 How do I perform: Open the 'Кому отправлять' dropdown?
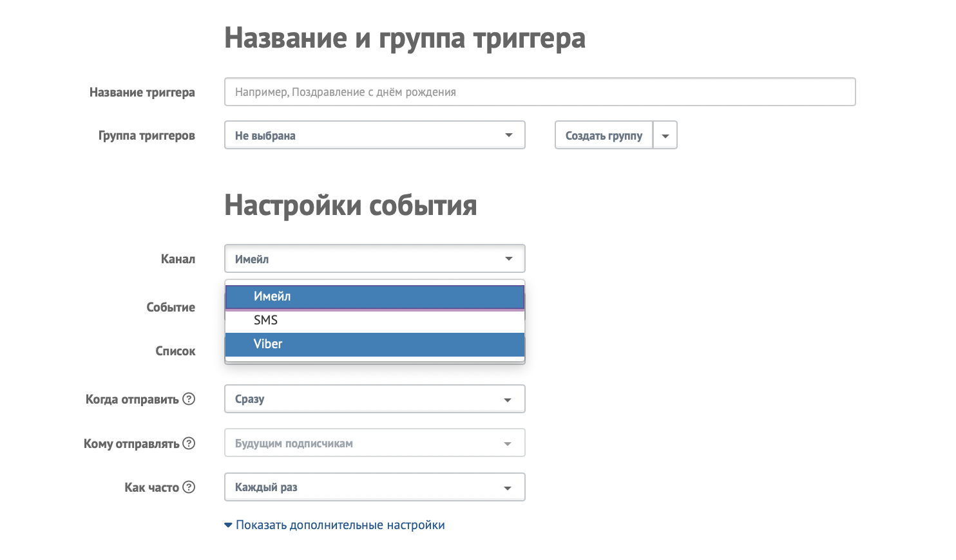(x=375, y=443)
